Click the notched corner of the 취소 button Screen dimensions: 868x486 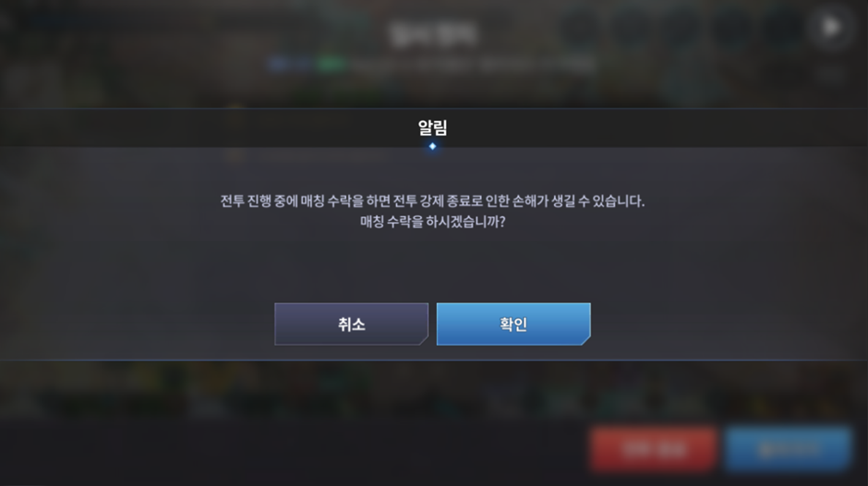click(x=424, y=340)
